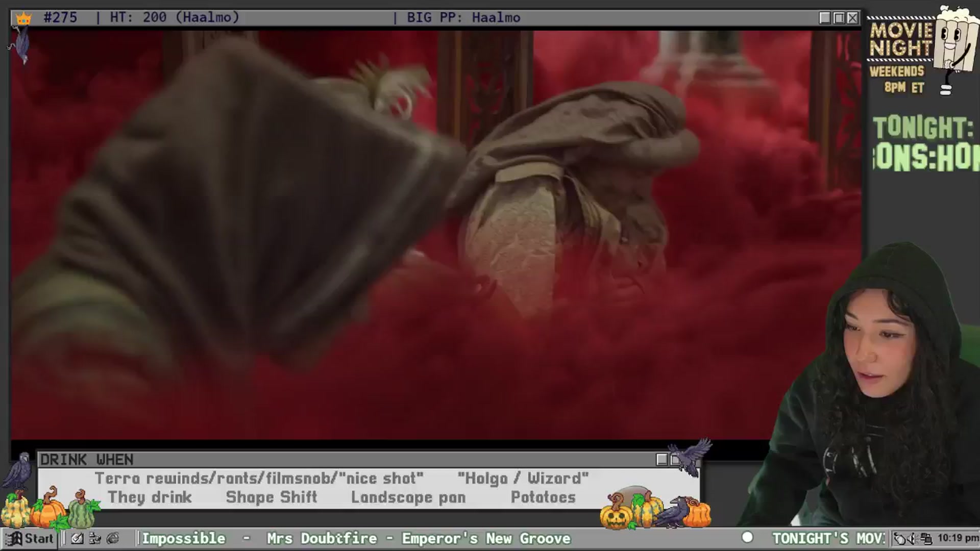Minimize the DRINK WHEN window
This screenshot has width=980, height=551.
[x=662, y=460]
